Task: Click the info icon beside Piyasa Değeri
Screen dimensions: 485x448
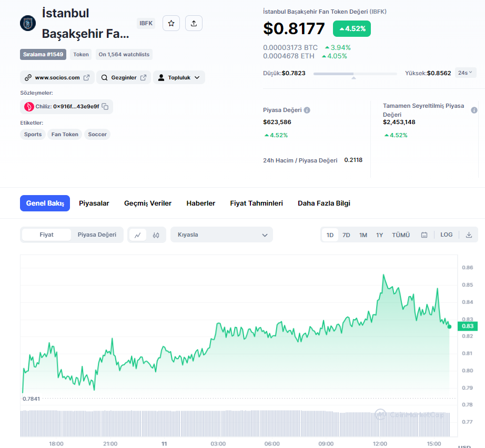Action: click(x=307, y=110)
